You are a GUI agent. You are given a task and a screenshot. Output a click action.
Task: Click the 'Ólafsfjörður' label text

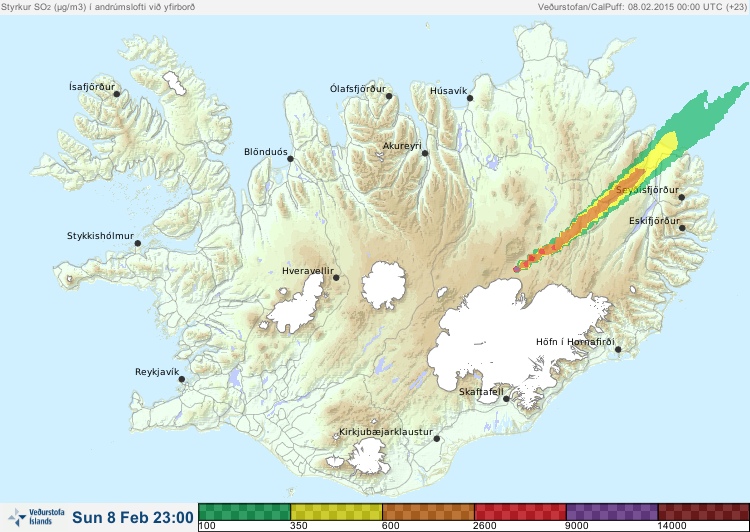click(x=358, y=89)
